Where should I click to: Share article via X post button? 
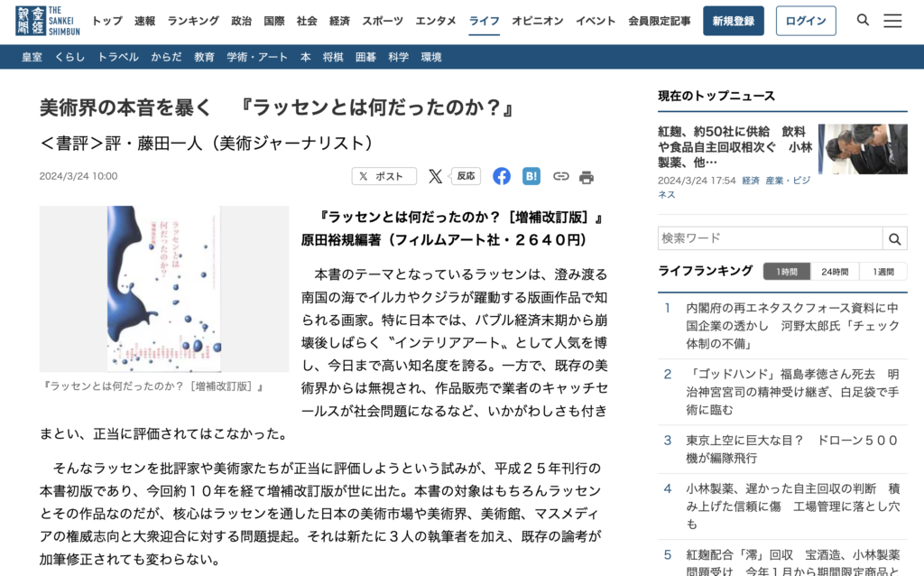[383, 176]
